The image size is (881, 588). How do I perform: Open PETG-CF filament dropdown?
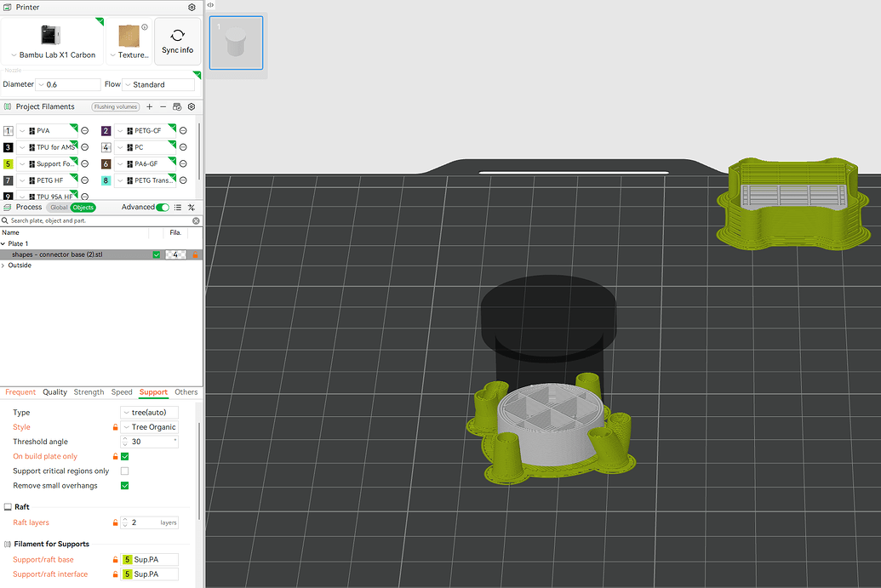pyautogui.click(x=145, y=131)
